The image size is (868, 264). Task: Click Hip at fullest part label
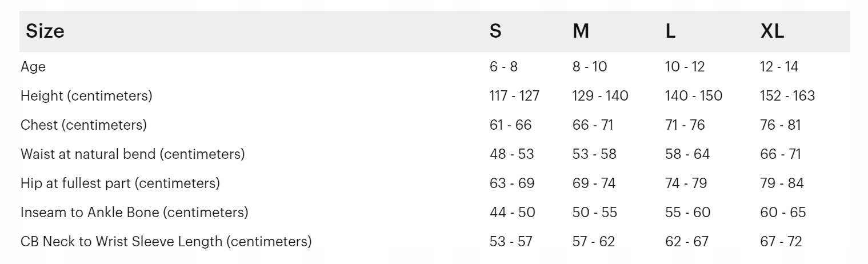coord(120,183)
